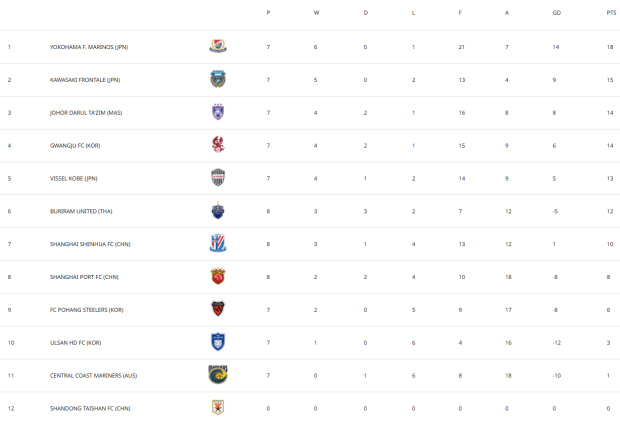Click the Shanghai Shenhua club crest
The width and height of the screenshot is (620, 422).
pyautogui.click(x=218, y=243)
